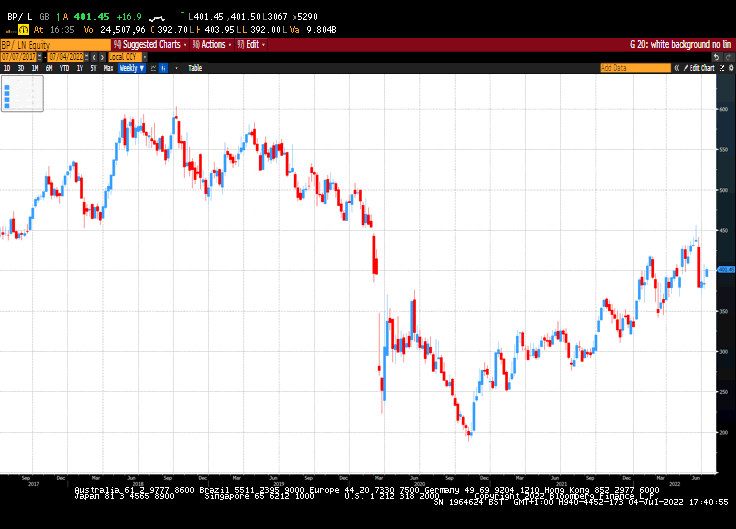Click the price change +16.9
Image resolution: width=736 pixels, height=529 pixels.
click(x=129, y=17)
